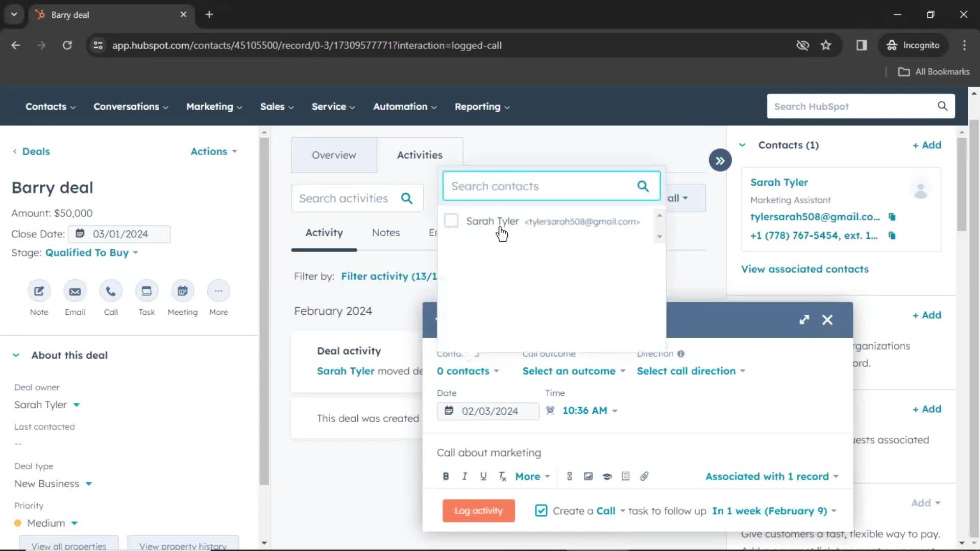
Task: Click View associated contacts link
Action: (x=805, y=268)
